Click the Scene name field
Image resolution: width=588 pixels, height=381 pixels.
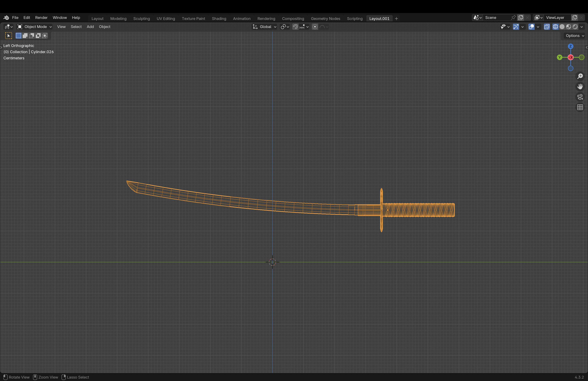point(497,18)
